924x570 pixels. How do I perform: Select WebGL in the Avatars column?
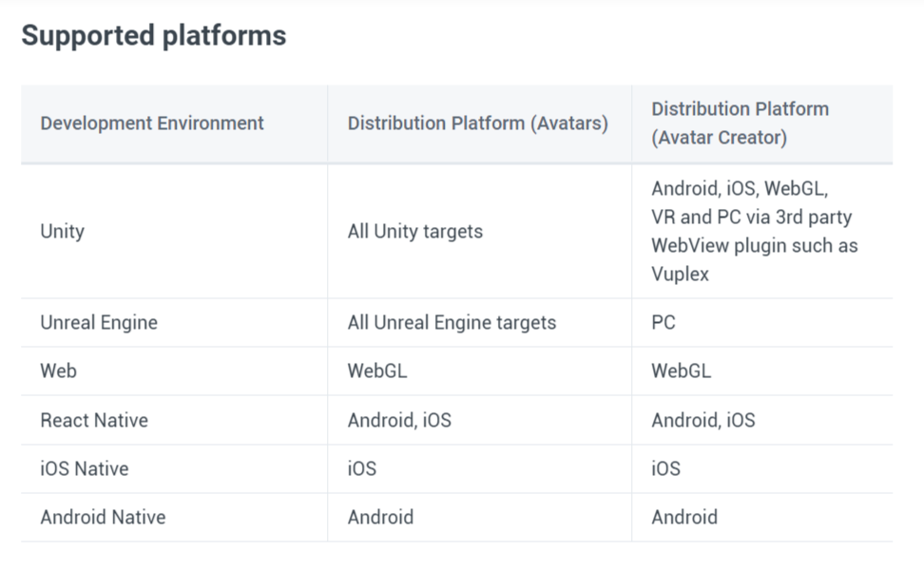click(377, 370)
